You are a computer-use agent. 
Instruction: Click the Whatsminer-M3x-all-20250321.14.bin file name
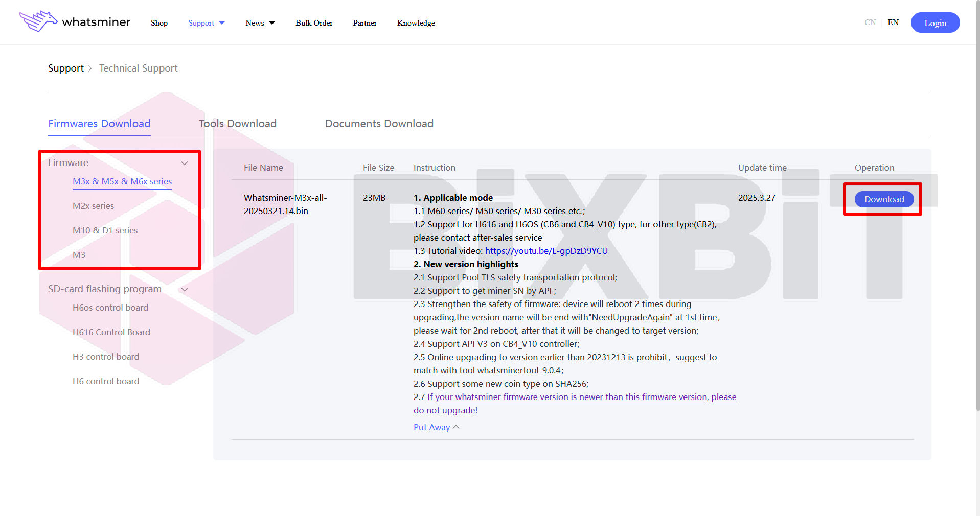[285, 204]
